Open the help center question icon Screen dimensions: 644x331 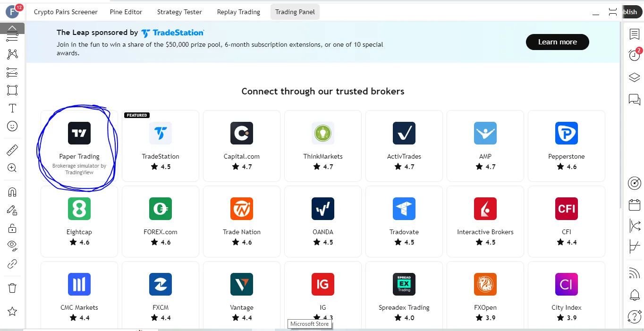point(634,316)
